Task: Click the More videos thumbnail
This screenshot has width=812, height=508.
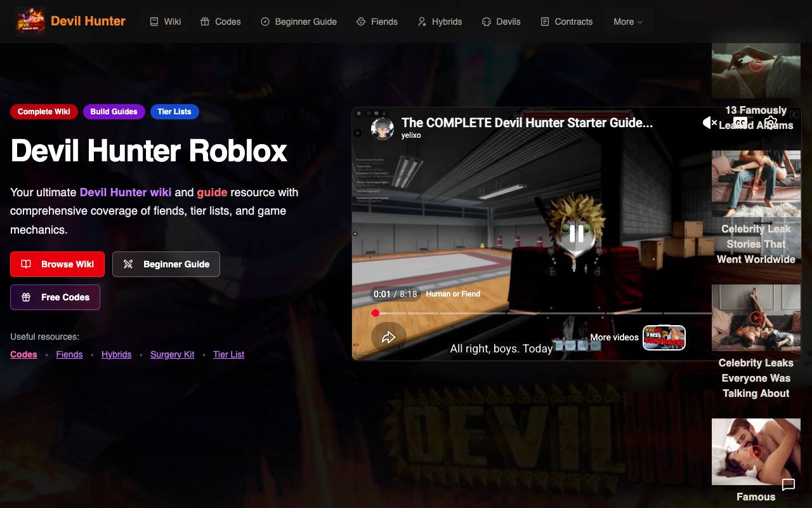Action: click(x=664, y=338)
